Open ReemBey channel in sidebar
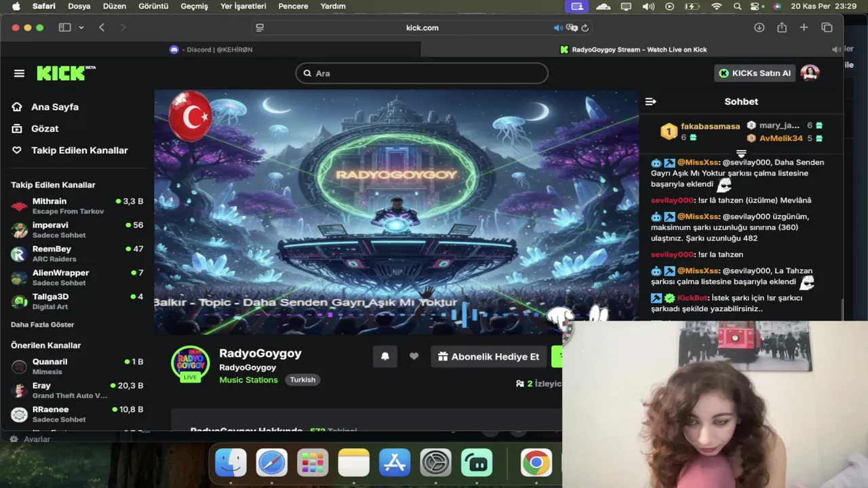The image size is (868, 488). pyautogui.click(x=77, y=253)
